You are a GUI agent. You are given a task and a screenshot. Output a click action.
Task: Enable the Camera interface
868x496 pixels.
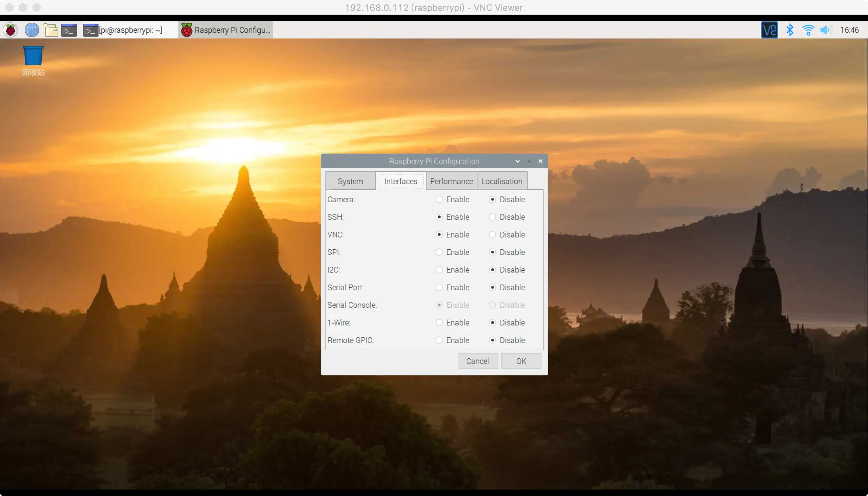click(439, 199)
